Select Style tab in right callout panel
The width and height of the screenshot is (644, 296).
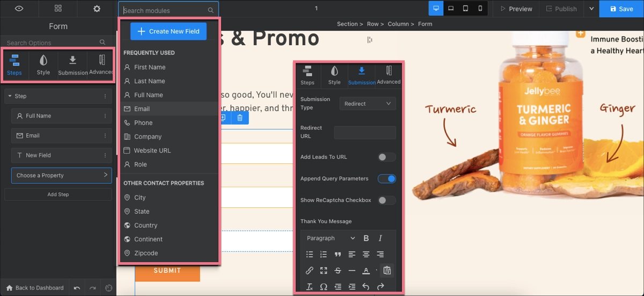[334, 76]
